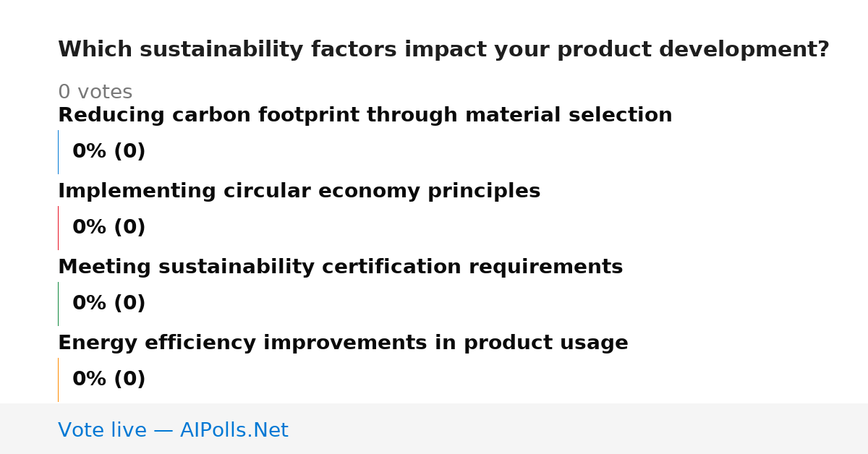Click the blue result bar for carbon footprint

[x=59, y=152]
